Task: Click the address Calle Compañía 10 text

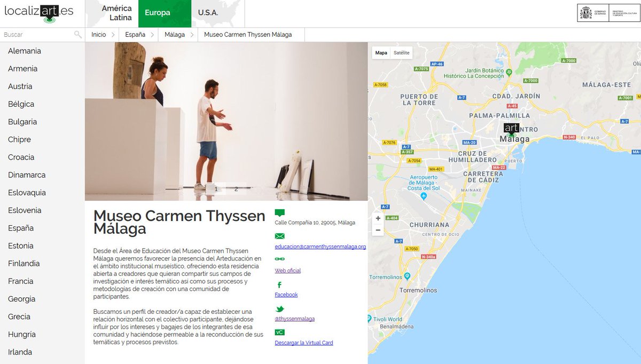Action: tap(315, 223)
